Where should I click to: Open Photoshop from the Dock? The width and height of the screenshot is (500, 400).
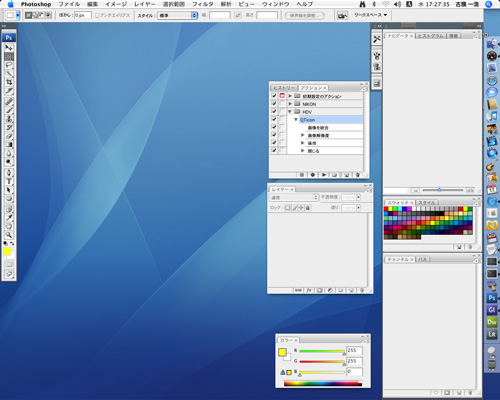[492, 298]
